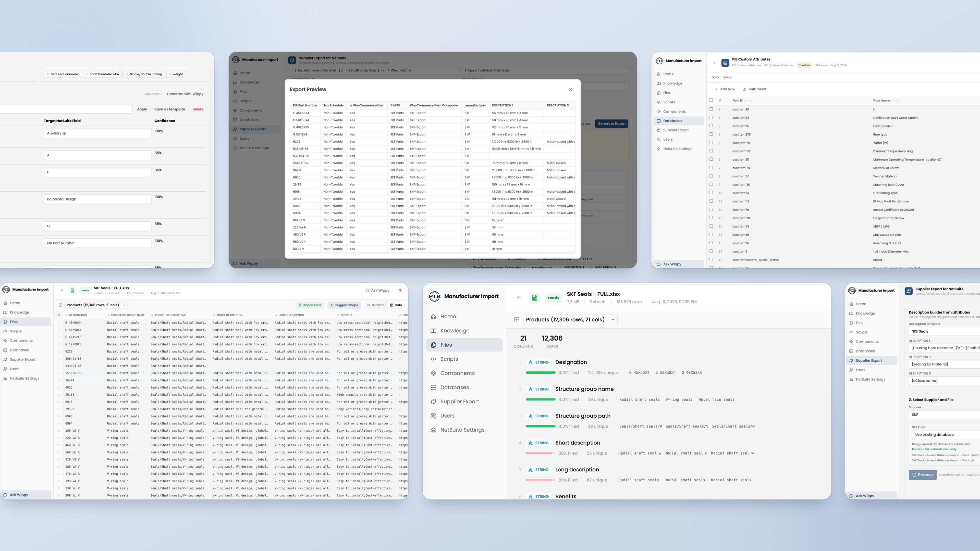
Task: Click Knowledge book icon in PIB Custom Attributes sidebar
Action: 658,83
